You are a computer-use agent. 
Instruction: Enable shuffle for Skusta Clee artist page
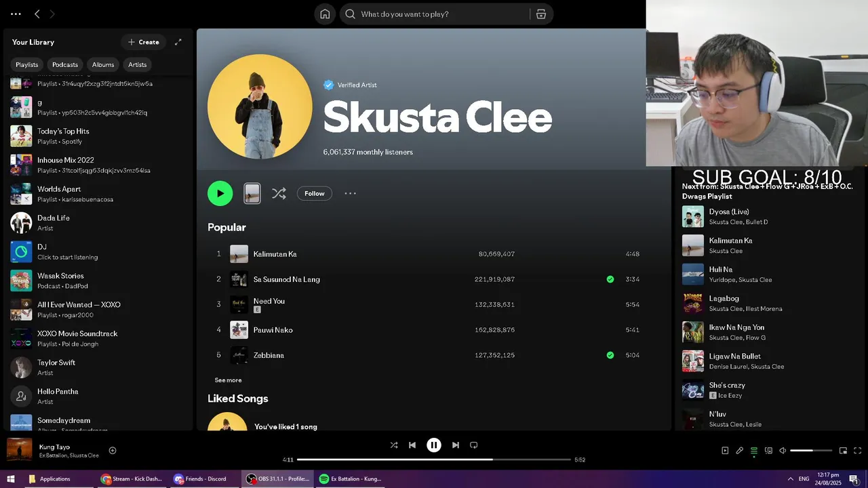(279, 193)
